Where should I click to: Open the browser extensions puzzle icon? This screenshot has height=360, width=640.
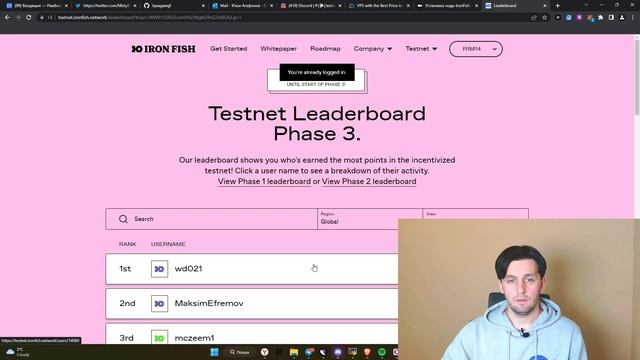coord(600,18)
